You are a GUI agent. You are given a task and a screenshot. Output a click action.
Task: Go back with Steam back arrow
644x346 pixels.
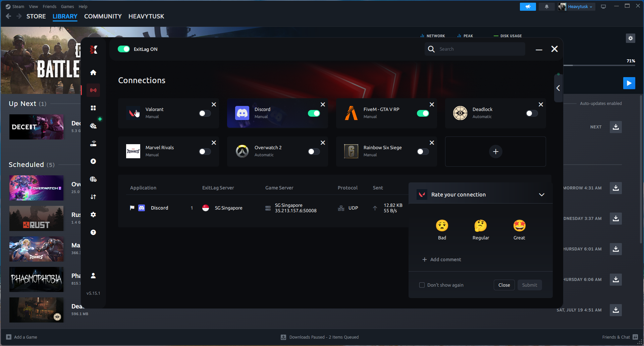pyautogui.click(x=9, y=16)
